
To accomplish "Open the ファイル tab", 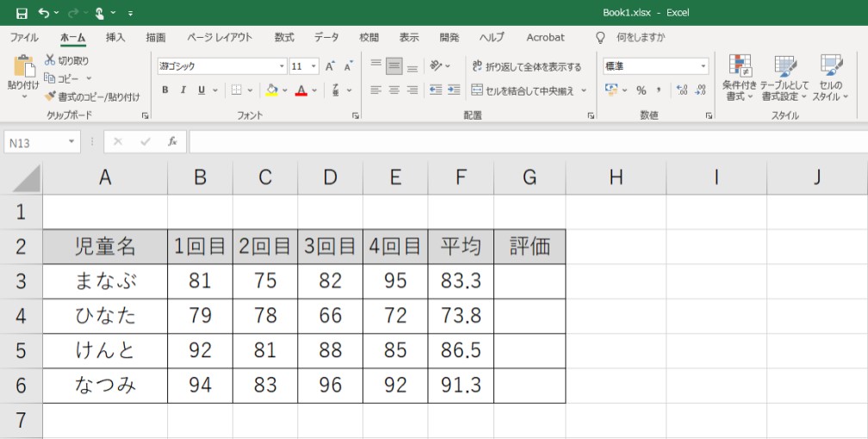I will pyautogui.click(x=24, y=38).
